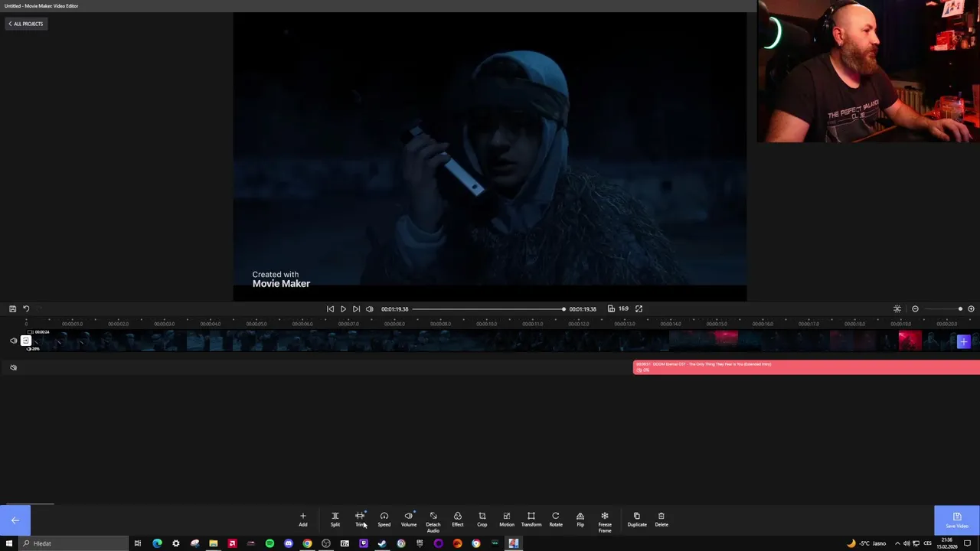Open OBS Studio from the taskbar
Image resolution: width=980 pixels, height=551 pixels.
326,543
